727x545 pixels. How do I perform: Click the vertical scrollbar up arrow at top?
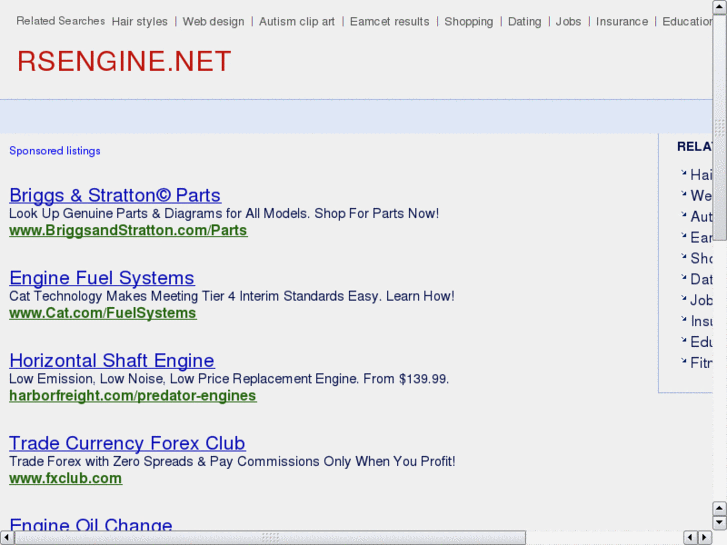click(720, 7)
